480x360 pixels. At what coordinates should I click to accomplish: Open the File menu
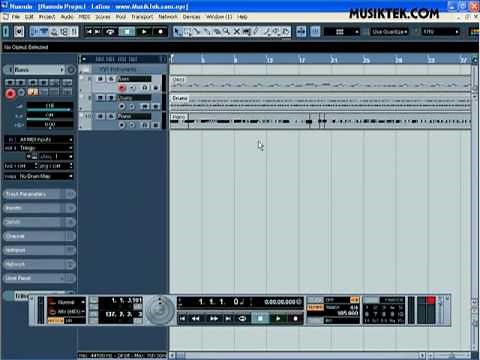click(16, 17)
